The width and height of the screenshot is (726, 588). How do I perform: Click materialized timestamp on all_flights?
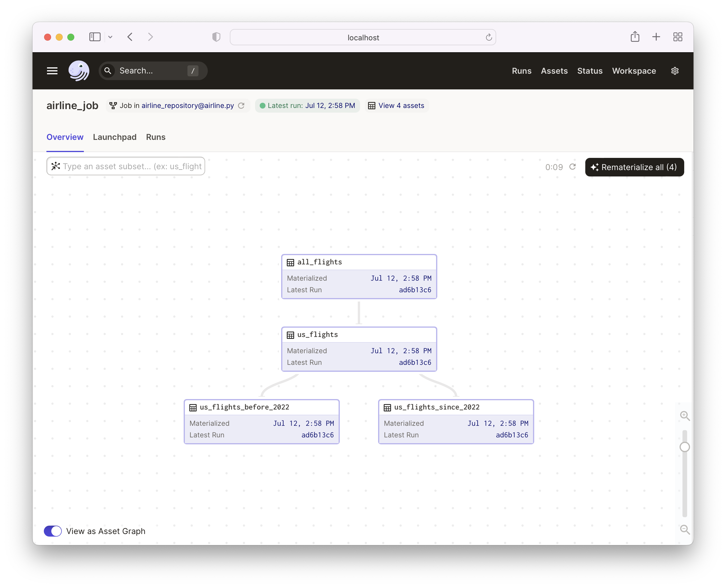(401, 278)
